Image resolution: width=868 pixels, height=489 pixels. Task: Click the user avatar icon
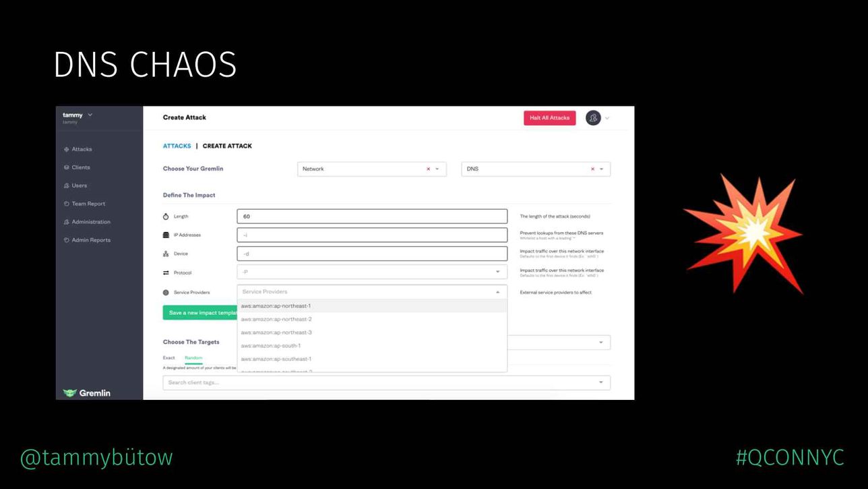click(x=593, y=118)
